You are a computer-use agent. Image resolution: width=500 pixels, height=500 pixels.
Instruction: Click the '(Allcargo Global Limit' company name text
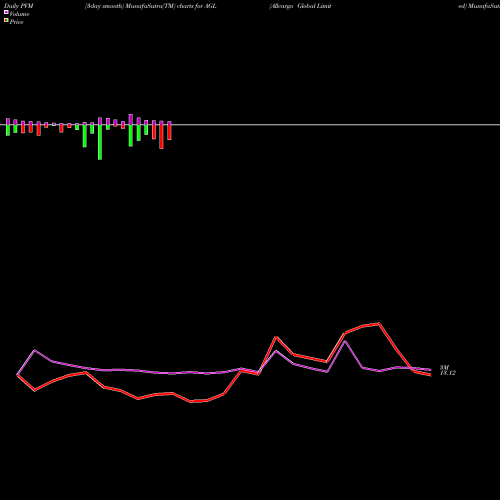pos(300,6)
